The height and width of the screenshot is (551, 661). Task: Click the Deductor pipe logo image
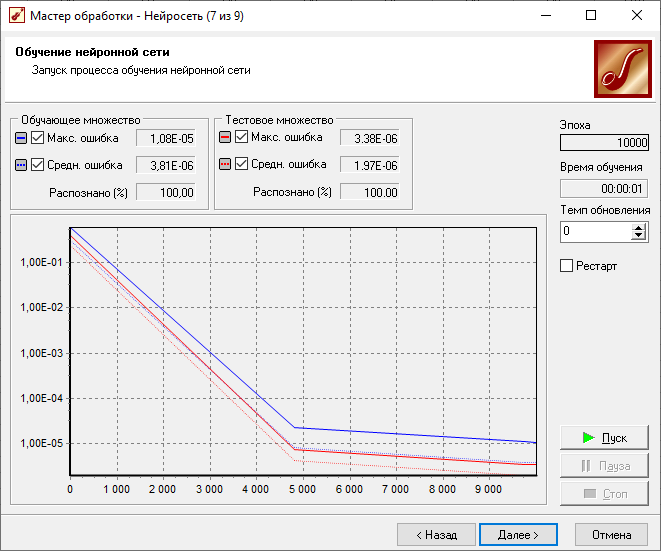tap(623, 69)
